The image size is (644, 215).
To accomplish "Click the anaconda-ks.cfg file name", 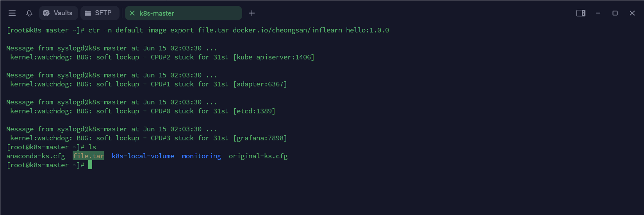I will (x=36, y=156).
